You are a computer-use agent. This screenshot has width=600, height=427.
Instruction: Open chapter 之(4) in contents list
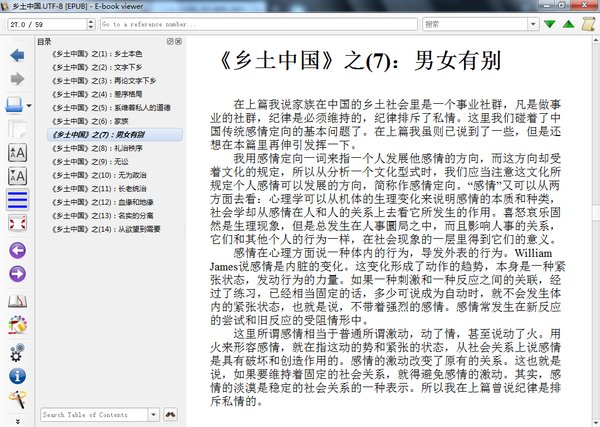click(97, 94)
